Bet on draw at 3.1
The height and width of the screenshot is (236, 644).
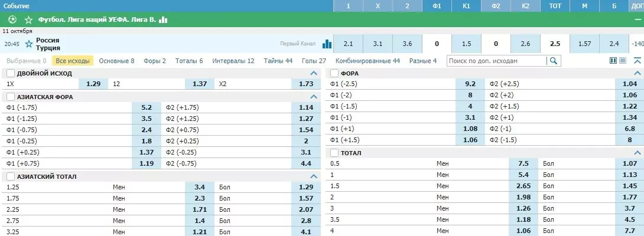pyautogui.click(x=378, y=44)
